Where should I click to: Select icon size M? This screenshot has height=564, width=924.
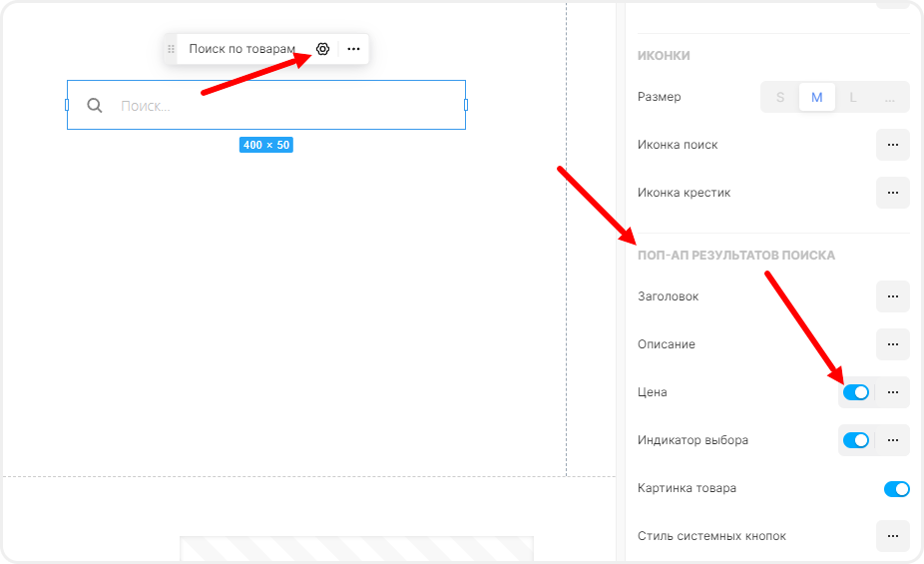click(817, 97)
